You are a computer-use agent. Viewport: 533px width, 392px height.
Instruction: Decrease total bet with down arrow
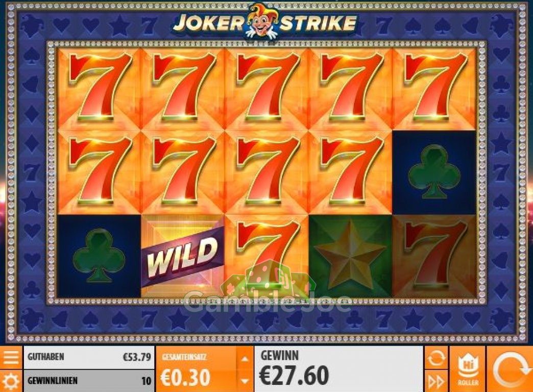point(245,381)
